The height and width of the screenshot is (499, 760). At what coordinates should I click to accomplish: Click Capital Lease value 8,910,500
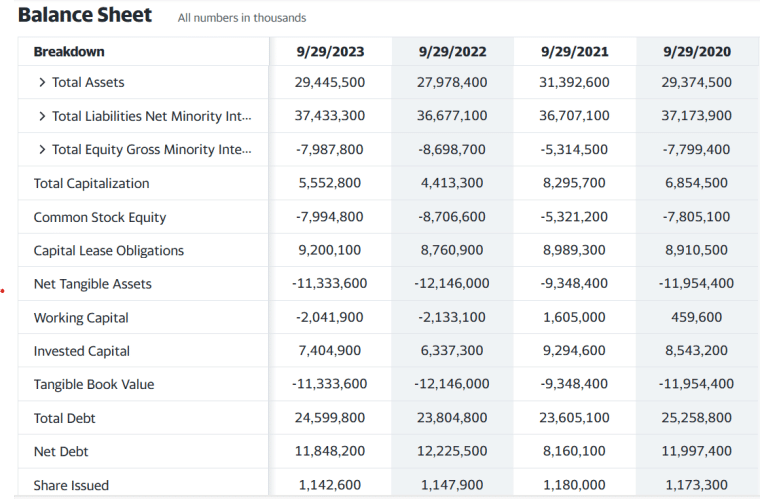696,250
